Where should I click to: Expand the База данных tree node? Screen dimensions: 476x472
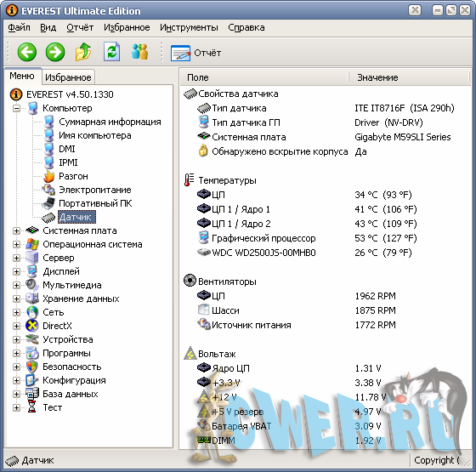click(16, 394)
